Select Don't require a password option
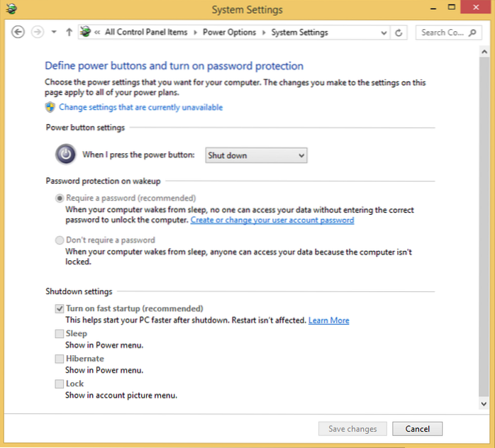495x448 pixels. [60, 240]
